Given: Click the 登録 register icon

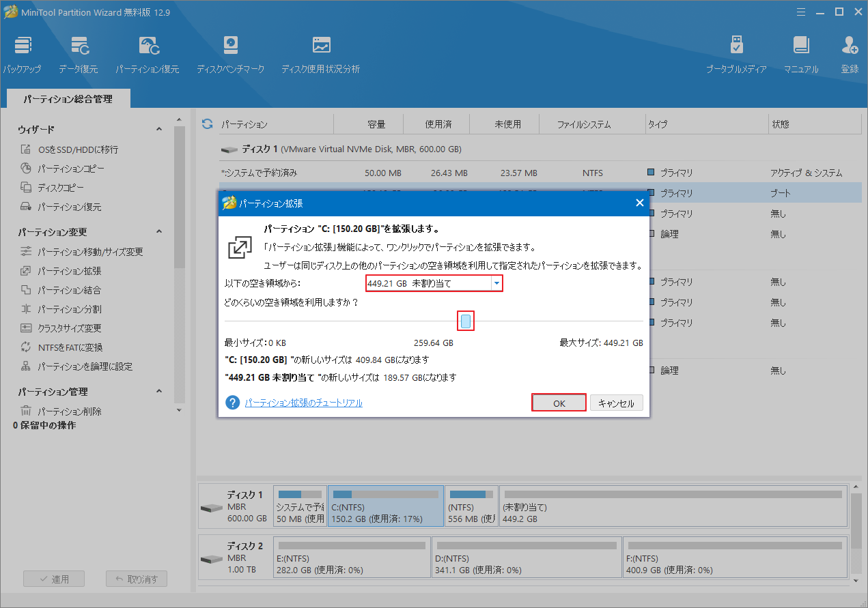Looking at the screenshot, I should (850, 55).
